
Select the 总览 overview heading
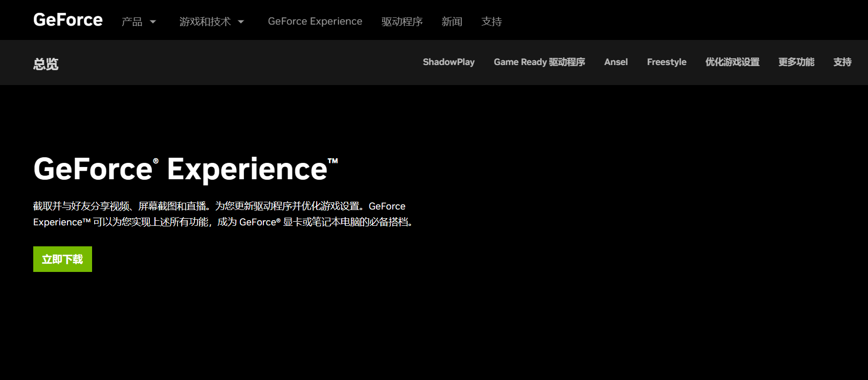click(x=46, y=64)
